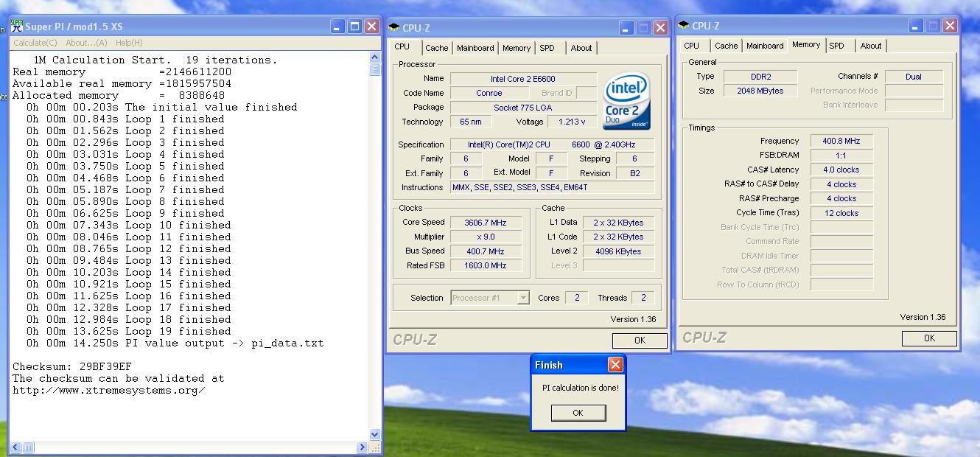Screen dimensions: 980x457
Task: Switch to Mainboard tab in middle CPU-Z window
Action: (x=475, y=48)
